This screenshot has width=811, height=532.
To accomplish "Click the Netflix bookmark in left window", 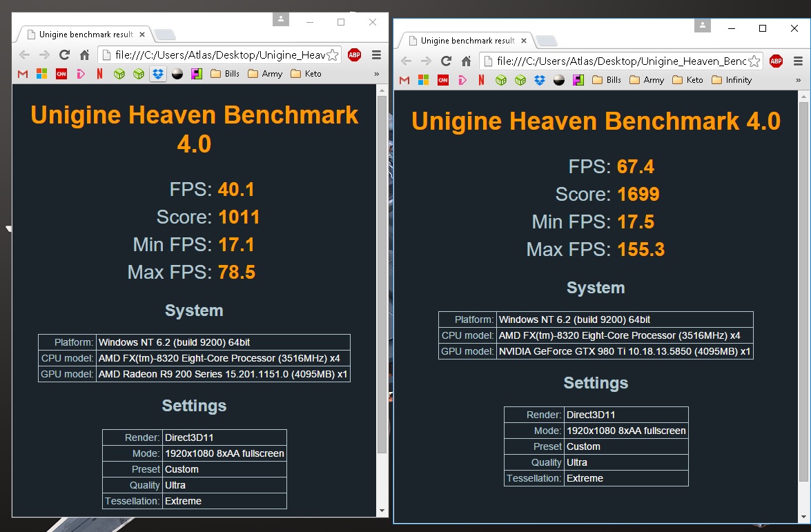I will (x=100, y=74).
